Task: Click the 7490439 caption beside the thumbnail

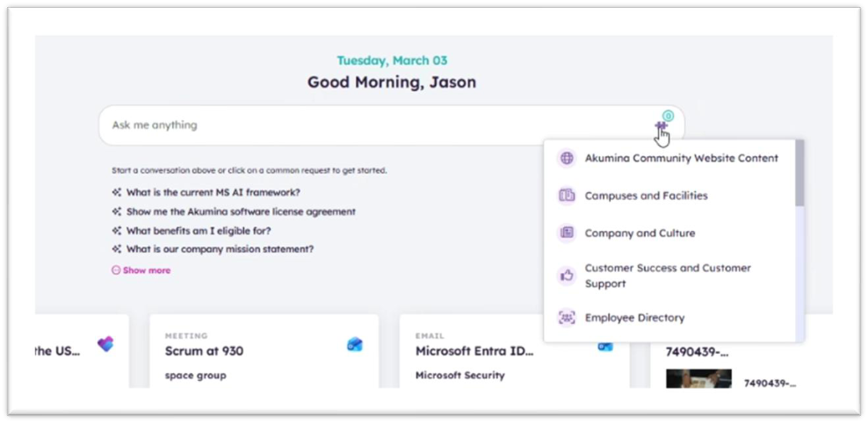Action: 770,383
